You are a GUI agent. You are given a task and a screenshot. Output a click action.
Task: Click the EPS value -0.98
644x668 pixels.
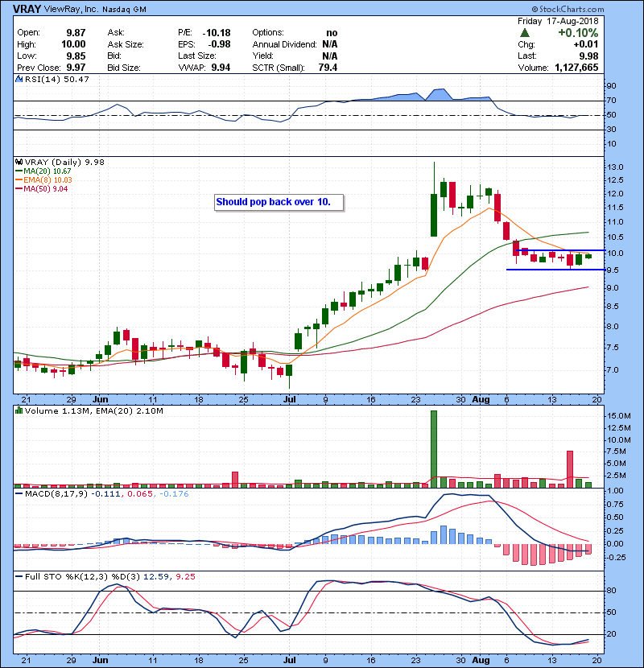coord(219,44)
